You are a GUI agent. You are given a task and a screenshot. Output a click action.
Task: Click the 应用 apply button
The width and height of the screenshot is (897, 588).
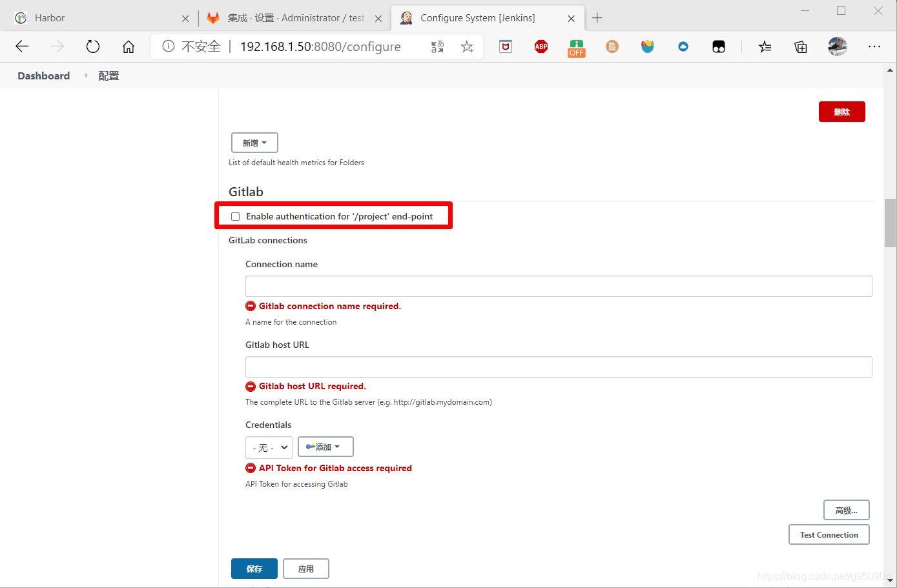tap(306, 569)
